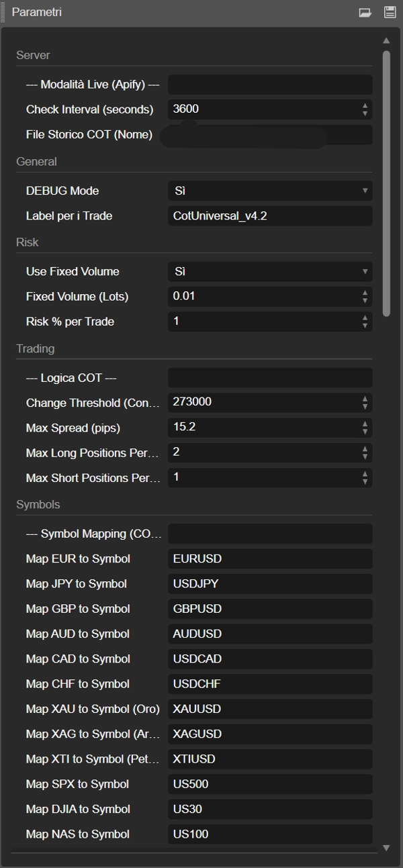The width and height of the screenshot is (403, 868).
Task: Increase Max Spread (pips) with the up stepper
Action: pos(365,424)
